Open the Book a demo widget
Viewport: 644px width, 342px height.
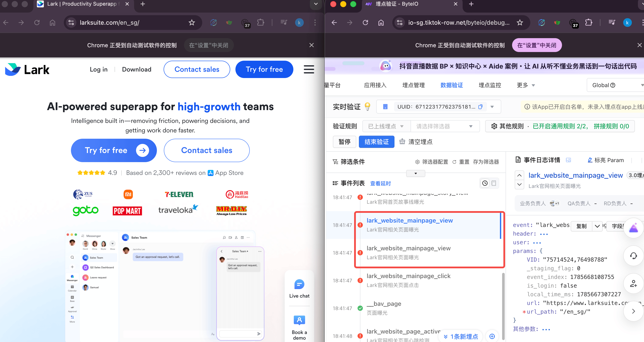click(x=299, y=327)
